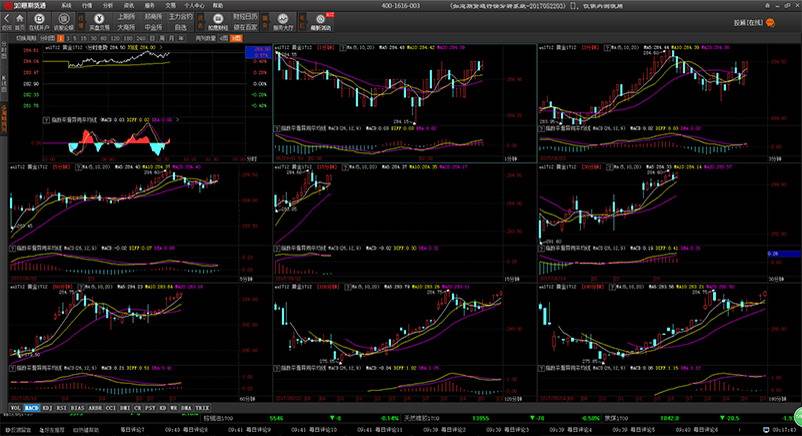Image resolution: width=802 pixels, height=436 pixels.
Task: Select the PSY indicator tab
Action: coord(150,408)
